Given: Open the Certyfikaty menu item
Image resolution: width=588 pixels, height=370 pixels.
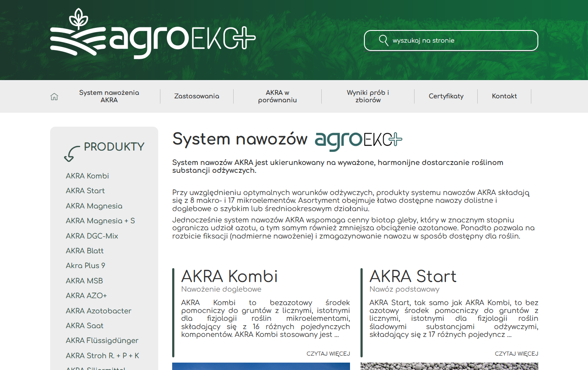Looking at the screenshot, I should pos(446,96).
